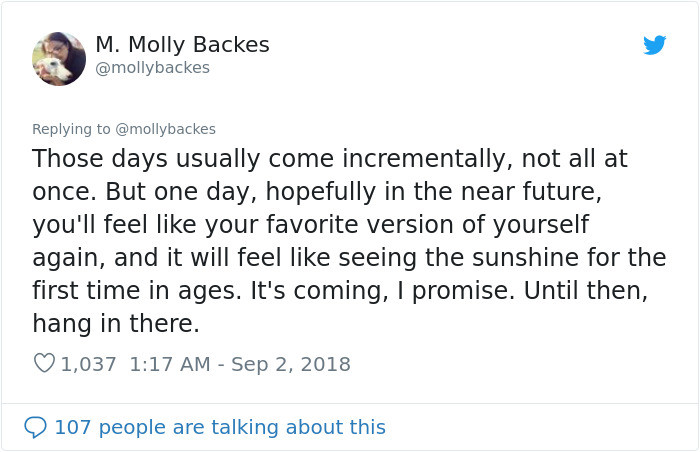Click the "hang in there." closing line

pyautogui.click(x=116, y=323)
